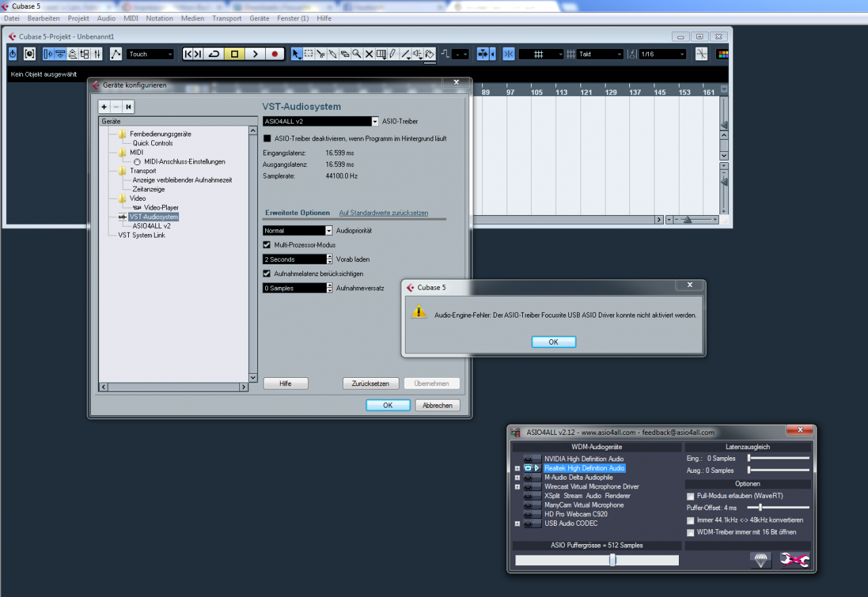
Task: Open the 1/16 quantize dropdown
Action: 663,54
